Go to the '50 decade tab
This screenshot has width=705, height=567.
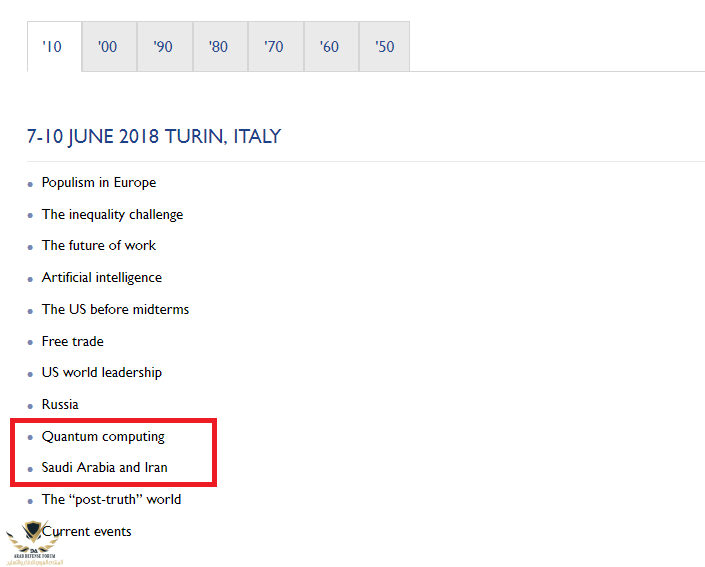tap(384, 47)
